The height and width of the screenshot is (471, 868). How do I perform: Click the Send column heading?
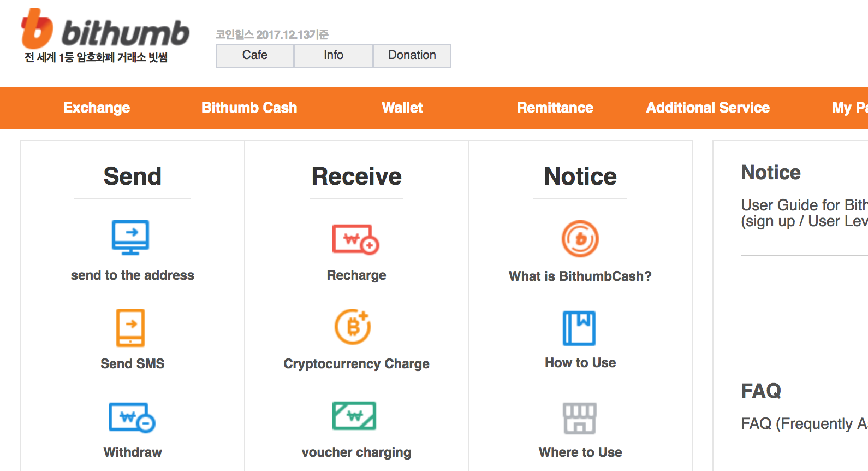pos(133,176)
